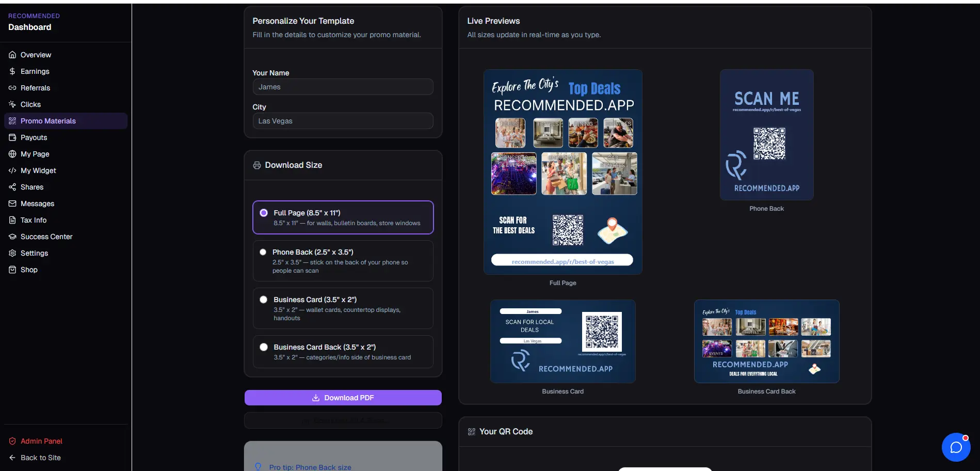980x471 pixels.
Task: Click the Admin Panel shield icon
Action: pyautogui.click(x=12, y=441)
